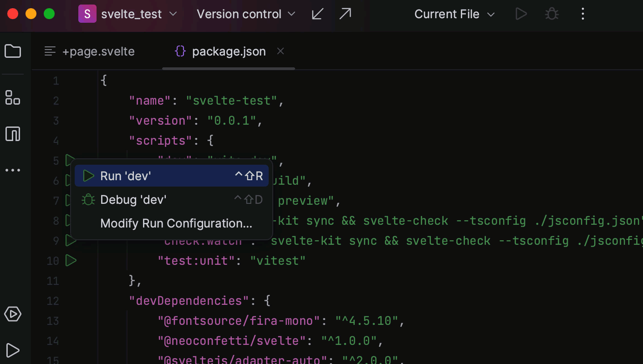Close the package.json tab

pos(281,51)
